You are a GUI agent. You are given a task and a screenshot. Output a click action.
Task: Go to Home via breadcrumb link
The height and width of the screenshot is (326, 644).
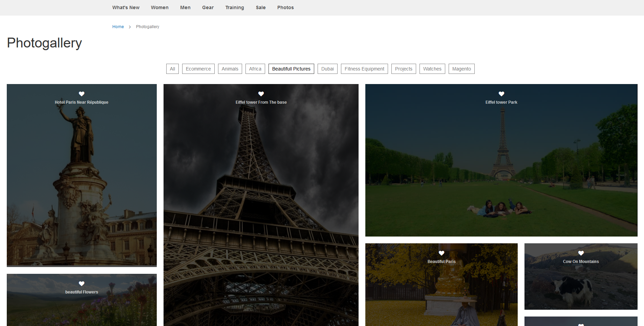118,27
